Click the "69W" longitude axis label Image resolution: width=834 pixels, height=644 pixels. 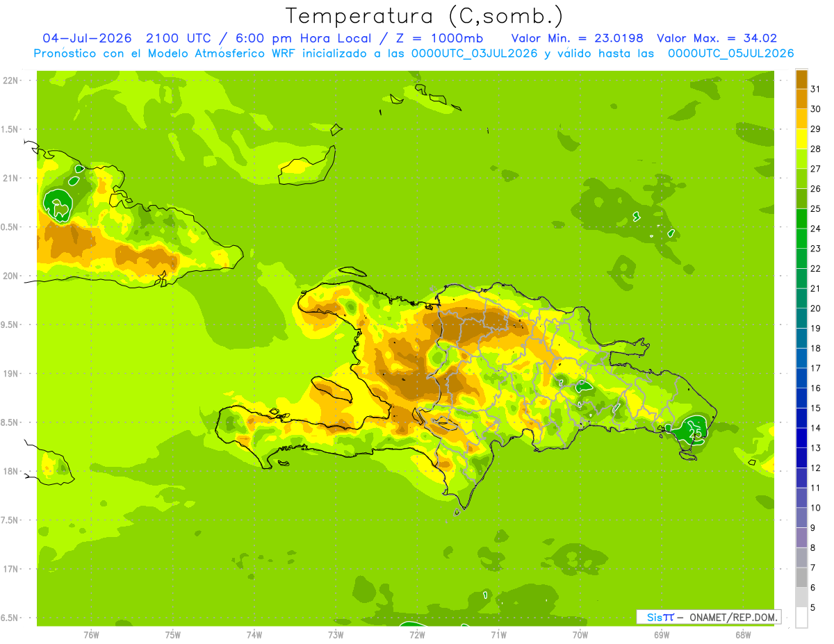tap(662, 635)
